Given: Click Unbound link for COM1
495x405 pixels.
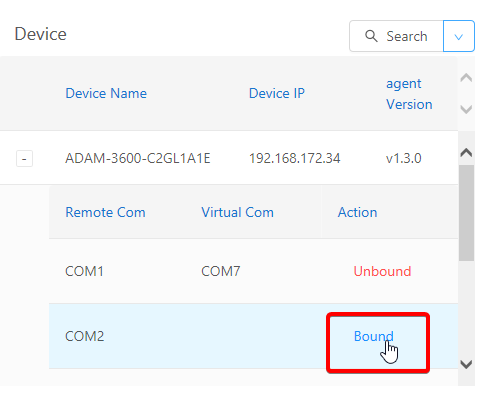Looking at the screenshot, I should (x=382, y=271).
